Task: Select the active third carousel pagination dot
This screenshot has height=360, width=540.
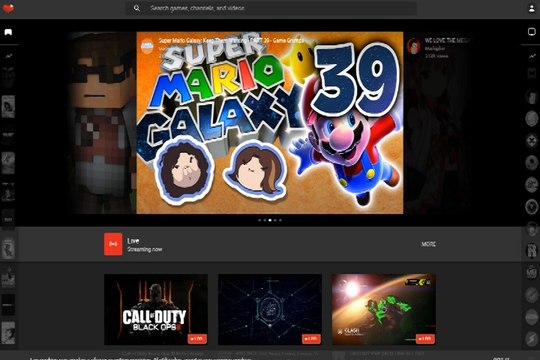Action: pyautogui.click(x=270, y=220)
